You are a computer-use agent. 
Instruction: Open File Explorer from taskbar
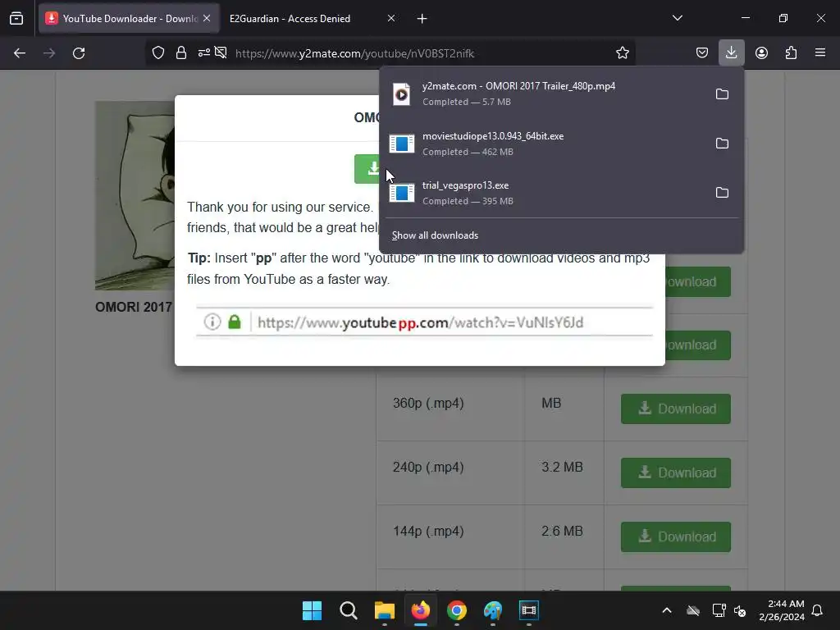point(384,610)
